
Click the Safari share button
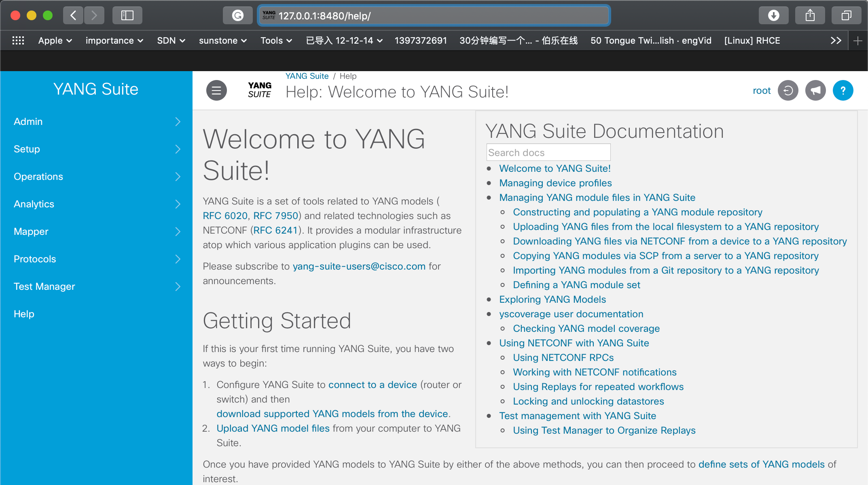coord(810,15)
